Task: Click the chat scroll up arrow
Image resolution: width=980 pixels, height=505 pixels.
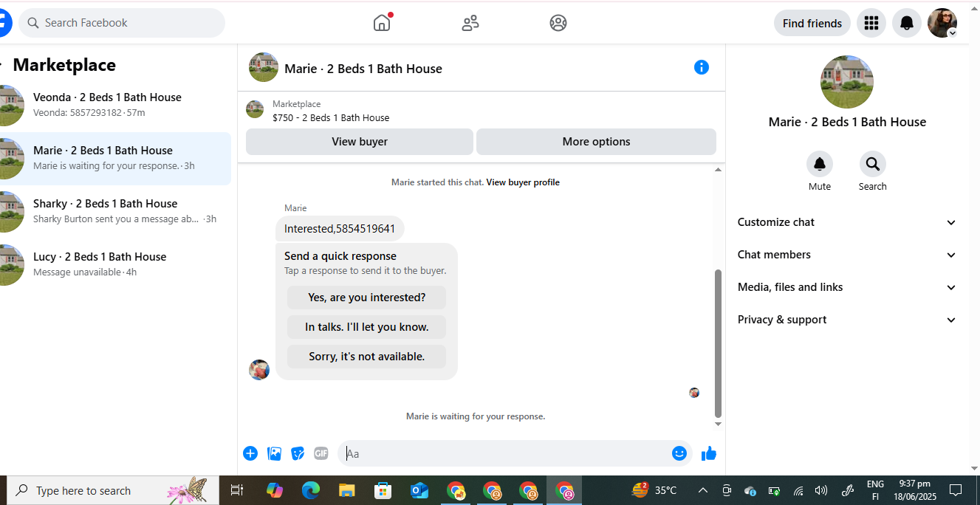Action: pos(718,170)
